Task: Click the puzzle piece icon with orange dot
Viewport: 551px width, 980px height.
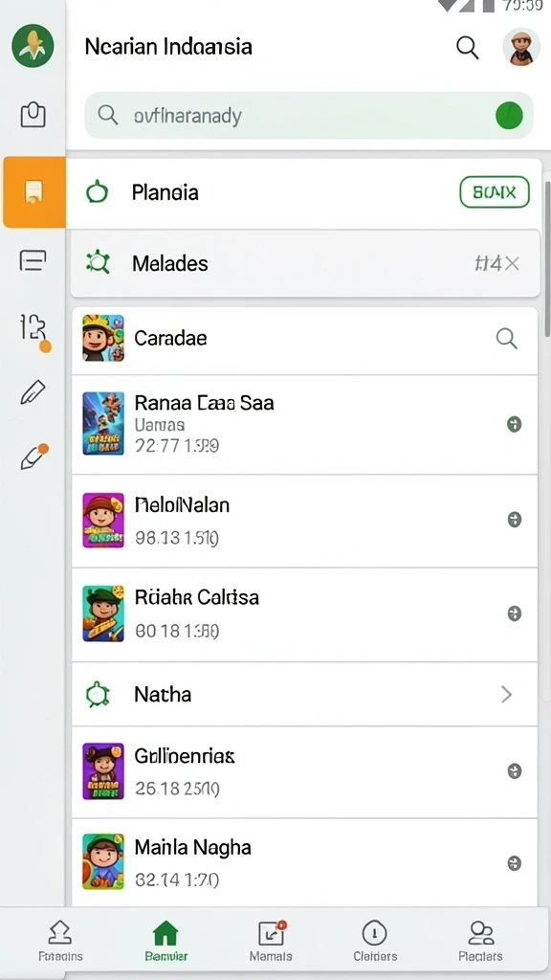Action: point(33,329)
